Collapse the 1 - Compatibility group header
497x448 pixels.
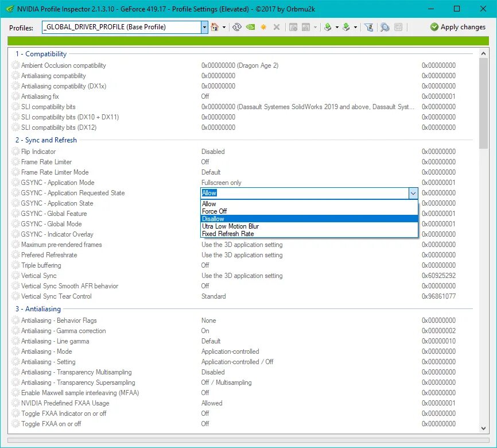tap(41, 54)
